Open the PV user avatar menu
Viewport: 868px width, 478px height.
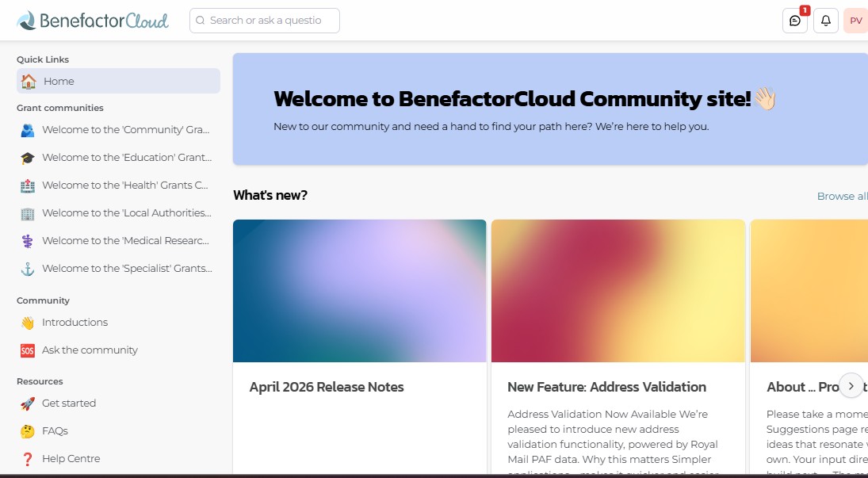click(856, 21)
